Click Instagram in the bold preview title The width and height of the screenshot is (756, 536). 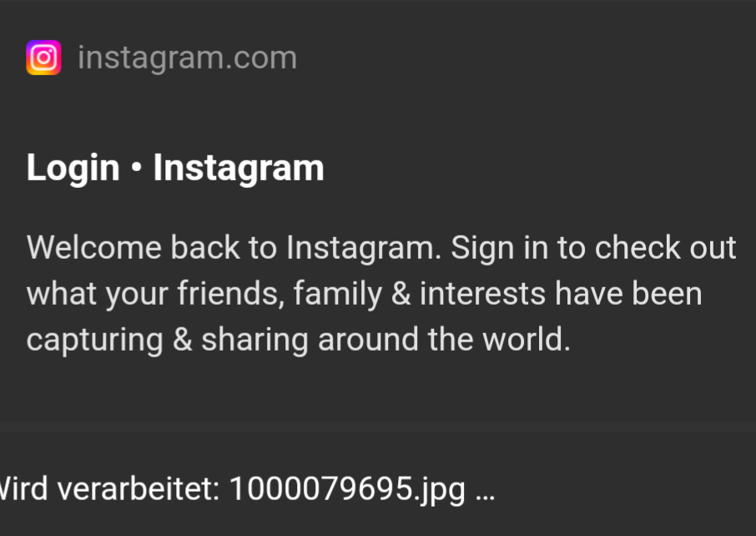pyautogui.click(x=239, y=168)
